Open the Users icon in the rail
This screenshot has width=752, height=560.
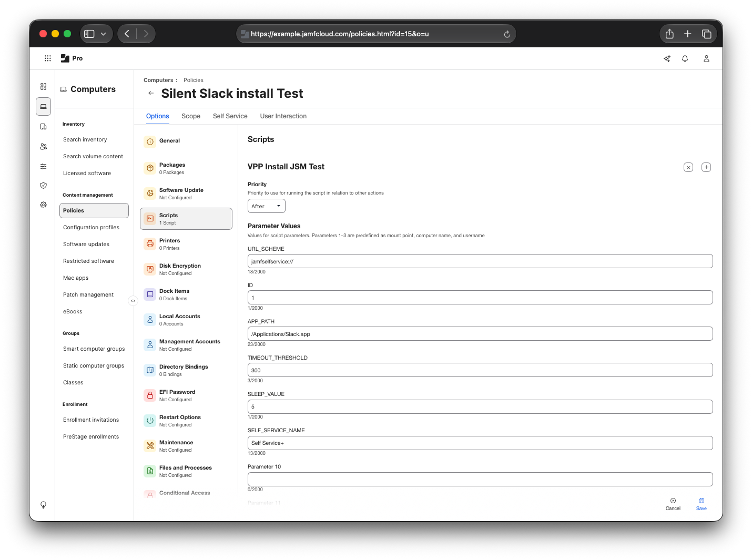(43, 146)
